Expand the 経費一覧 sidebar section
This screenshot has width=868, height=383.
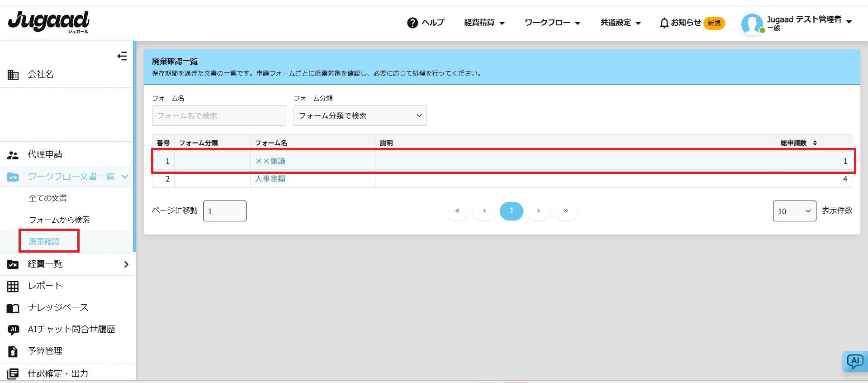pos(126,264)
